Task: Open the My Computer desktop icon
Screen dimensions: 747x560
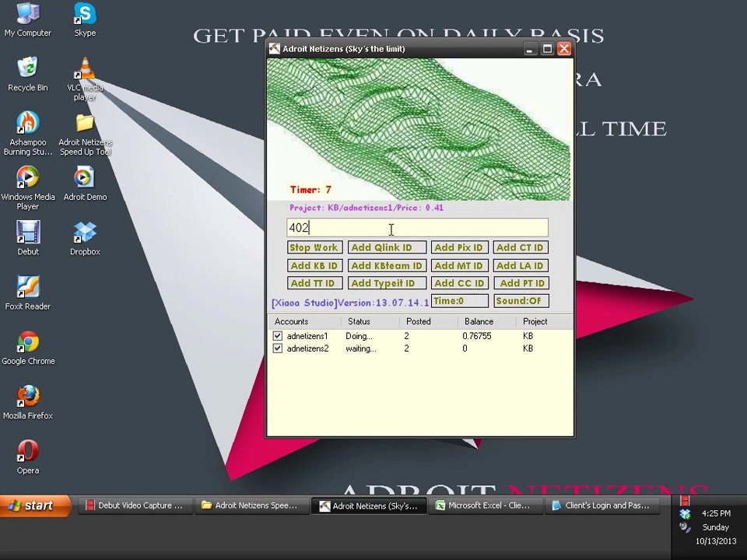Action: [x=28, y=19]
